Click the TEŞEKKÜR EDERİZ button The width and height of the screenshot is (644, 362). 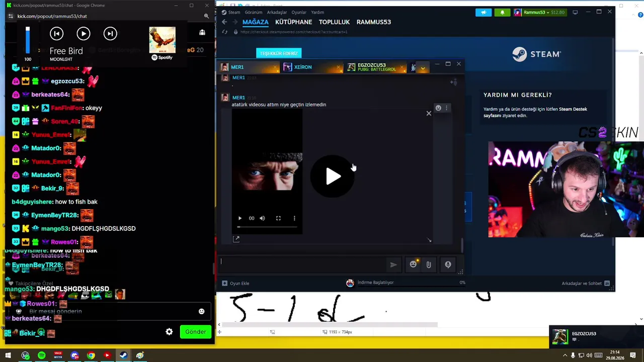(x=279, y=53)
